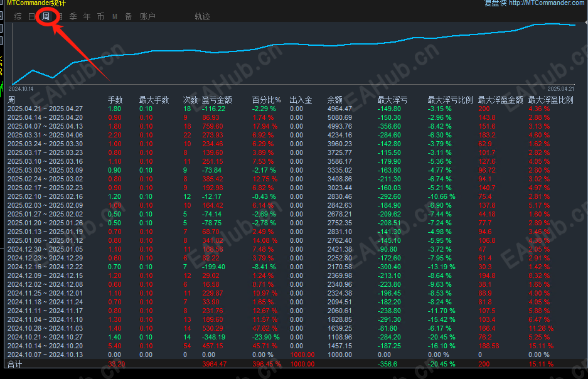
Task: Click the floating profit ratio 11.28 %
Action: [x=541, y=328]
